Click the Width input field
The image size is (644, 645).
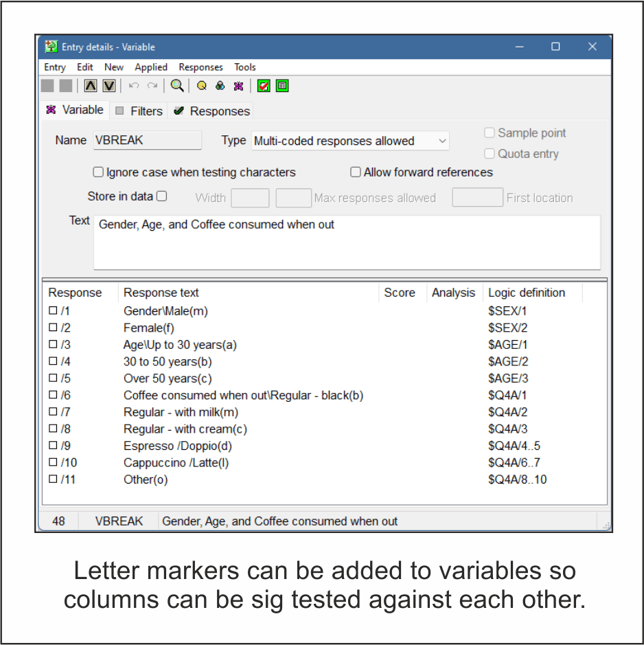pyautogui.click(x=250, y=198)
